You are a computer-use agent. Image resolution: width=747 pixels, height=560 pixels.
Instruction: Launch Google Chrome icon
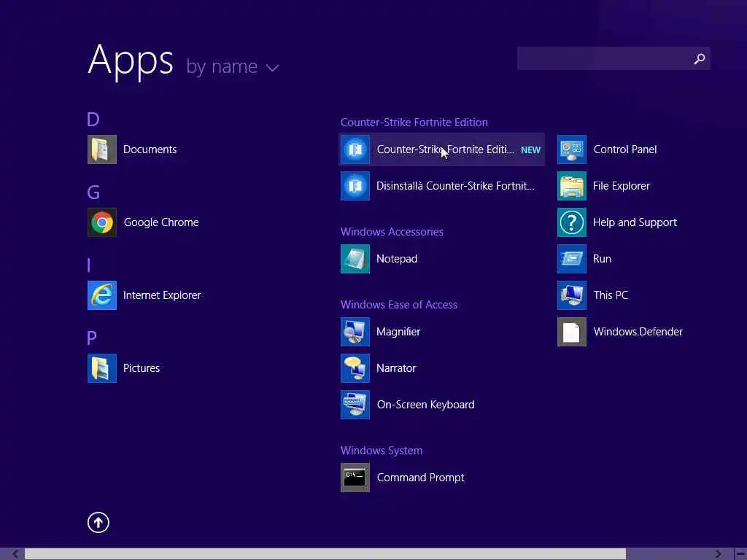coord(102,222)
